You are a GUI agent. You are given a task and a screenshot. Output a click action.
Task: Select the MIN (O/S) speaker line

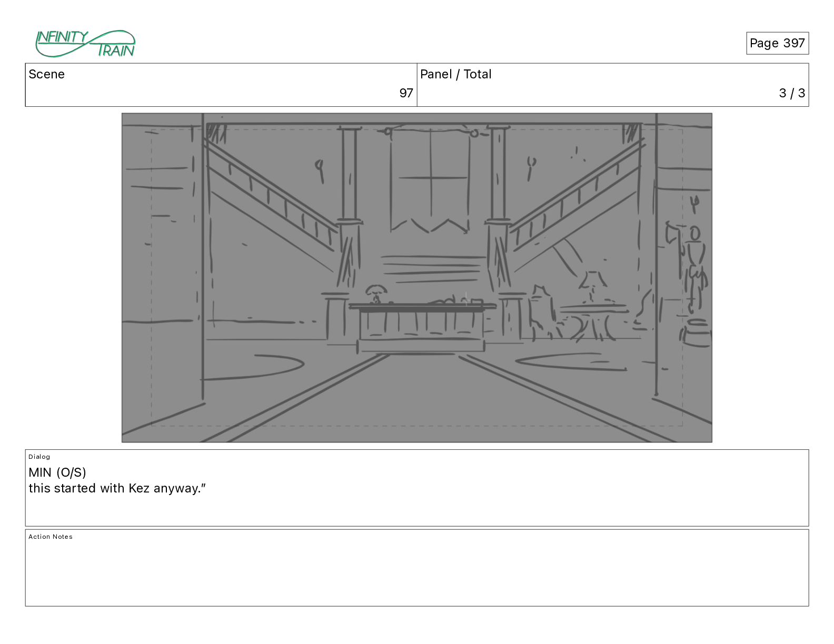coord(57,472)
